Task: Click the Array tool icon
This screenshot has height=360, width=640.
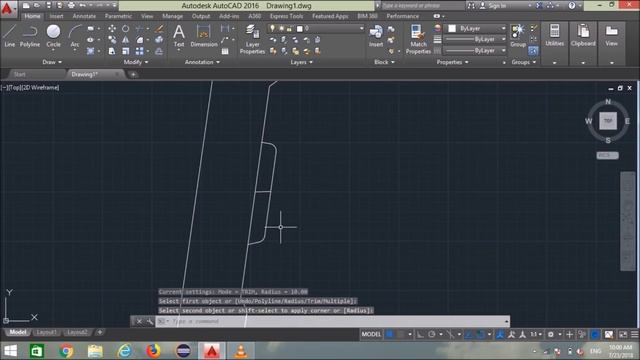Action: (x=140, y=51)
